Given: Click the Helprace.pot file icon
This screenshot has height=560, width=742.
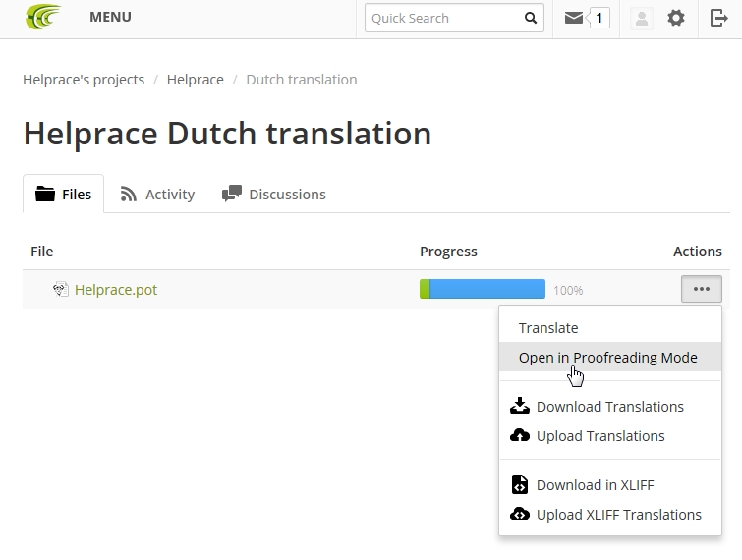Looking at the screenshot, I should point(61,290).
